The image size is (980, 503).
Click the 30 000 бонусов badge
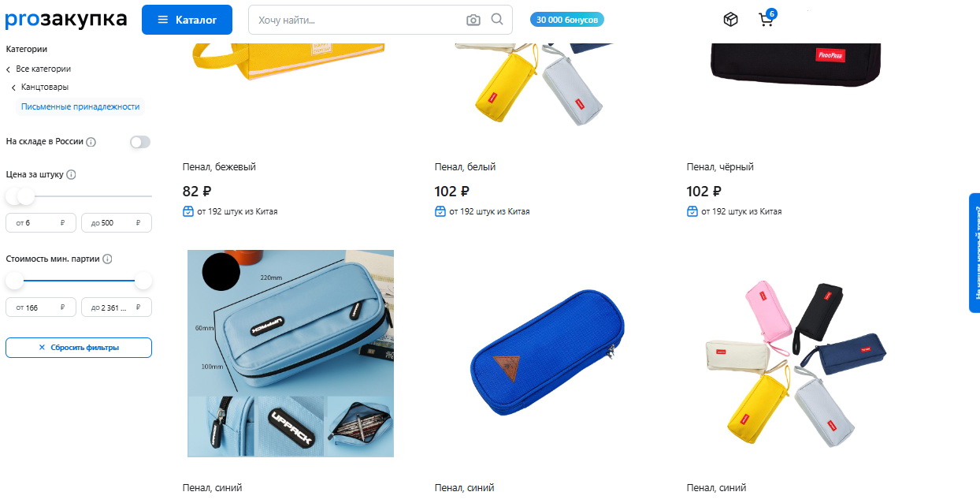point(567,20)
